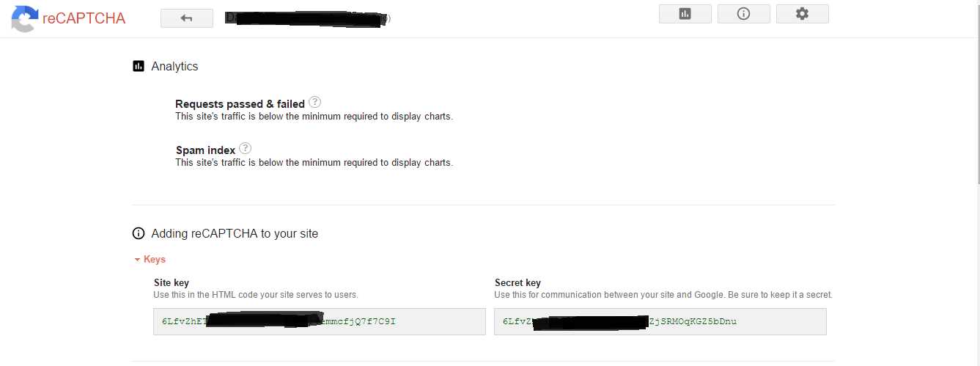Click the page's vertical scrollbar
This screenshot has width=980, height=366.
click(x=976, y=110)
